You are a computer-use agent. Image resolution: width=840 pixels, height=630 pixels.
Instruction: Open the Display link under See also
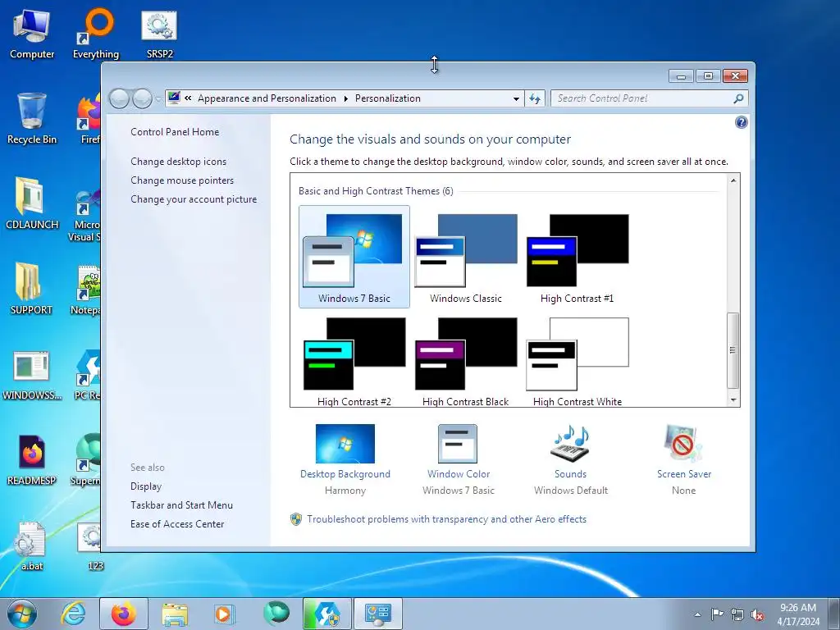pyautogui.click(x=146, y=486)
